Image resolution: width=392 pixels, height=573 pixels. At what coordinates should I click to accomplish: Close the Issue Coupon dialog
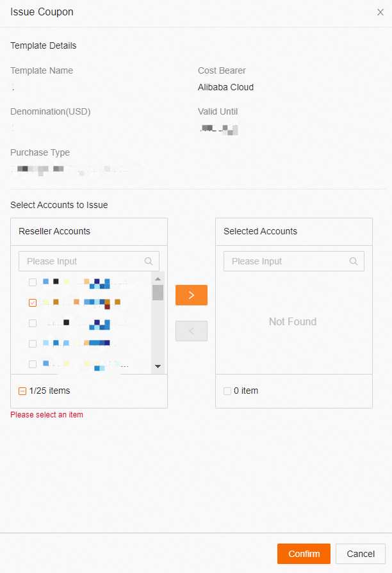[x=380, y=12]
